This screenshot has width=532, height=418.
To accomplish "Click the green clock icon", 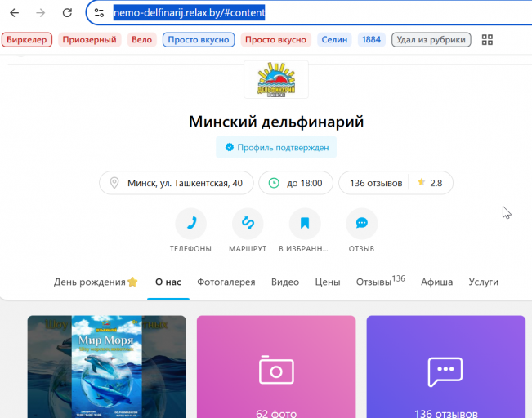I will click(x=274, y=183).
